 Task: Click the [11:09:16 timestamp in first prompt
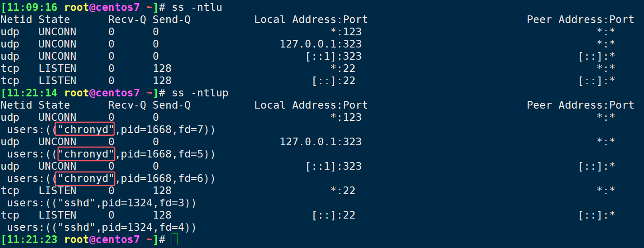click(29, 7)
